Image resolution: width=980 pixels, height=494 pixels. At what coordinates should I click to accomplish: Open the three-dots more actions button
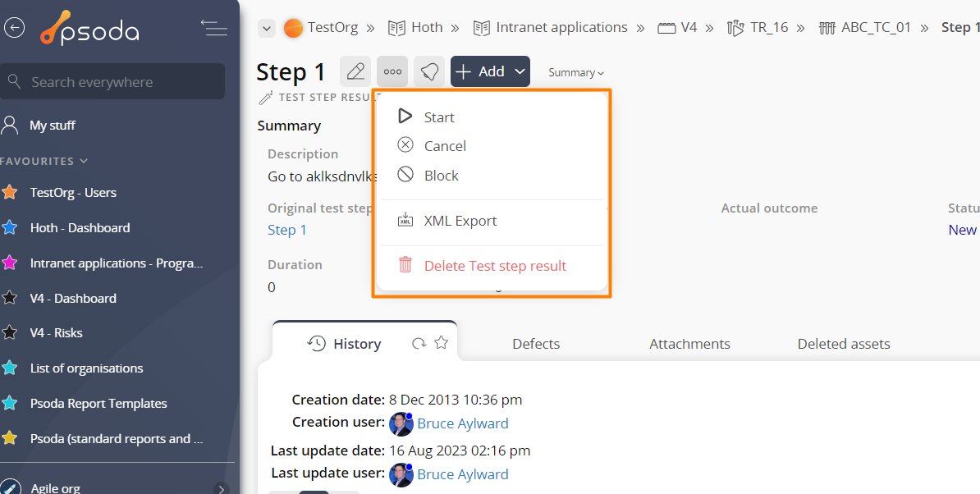[392, 71]
